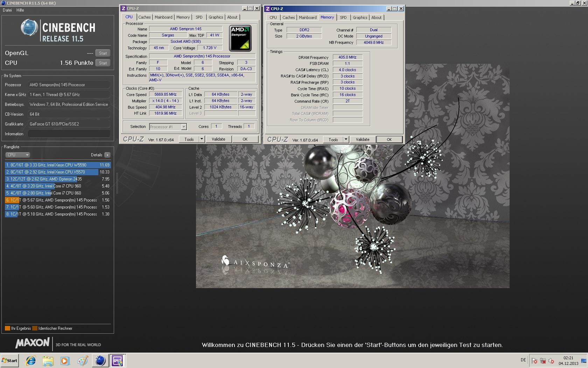Open Paint from the taskbar

click(83, 361)
